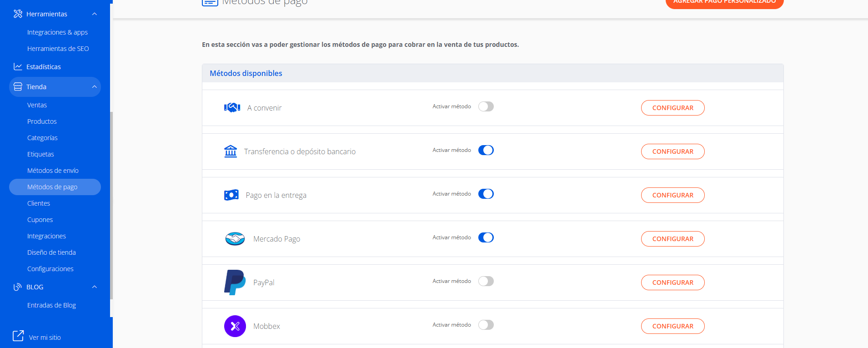Collapse the Herramientas section chevron

[x=95, y=14]
